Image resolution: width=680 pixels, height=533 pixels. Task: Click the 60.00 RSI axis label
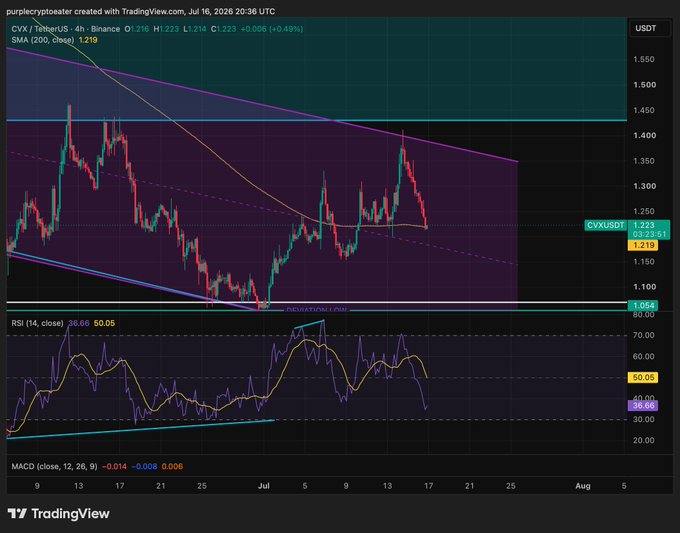click(644, 356)
